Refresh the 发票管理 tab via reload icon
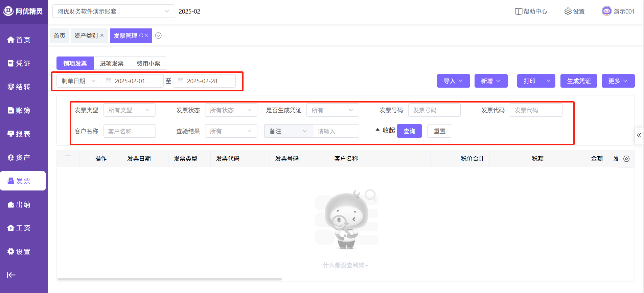644x293 pixels. [x=141, y=36]
